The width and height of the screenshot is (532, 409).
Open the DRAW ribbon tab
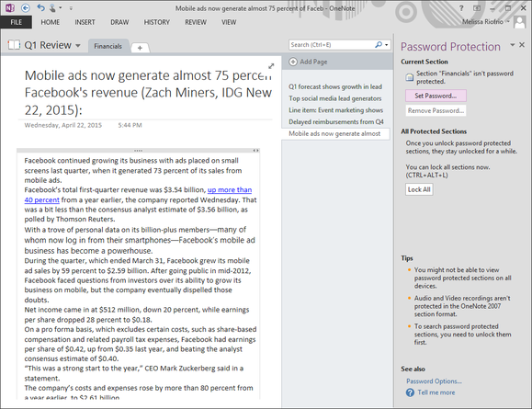pos(119,22)
